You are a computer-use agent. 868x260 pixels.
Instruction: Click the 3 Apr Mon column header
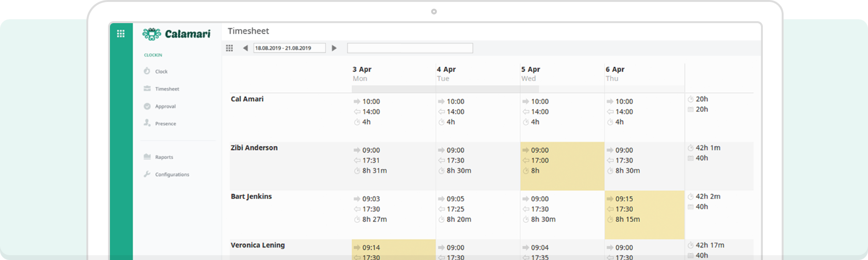pos(362,74)
